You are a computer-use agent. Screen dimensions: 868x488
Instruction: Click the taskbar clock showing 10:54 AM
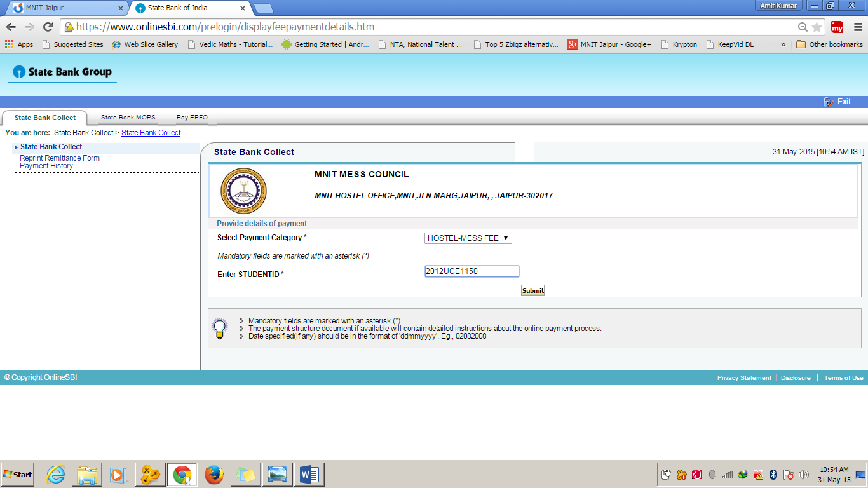[x=834, y=475]
